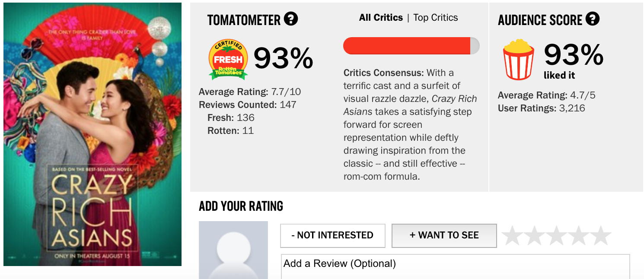The width and height of the screenshot is (644, 279).
Task: Select the All Critics tab
Action: (381, 18)
